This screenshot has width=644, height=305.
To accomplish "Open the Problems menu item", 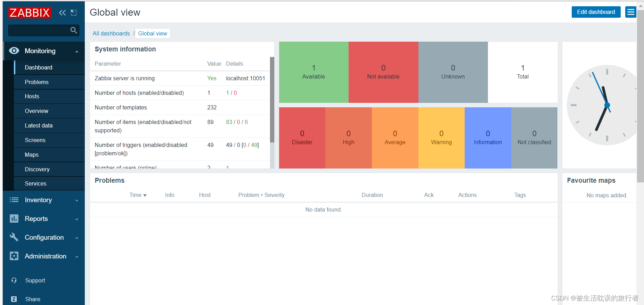I will click(x=49, y=82).
